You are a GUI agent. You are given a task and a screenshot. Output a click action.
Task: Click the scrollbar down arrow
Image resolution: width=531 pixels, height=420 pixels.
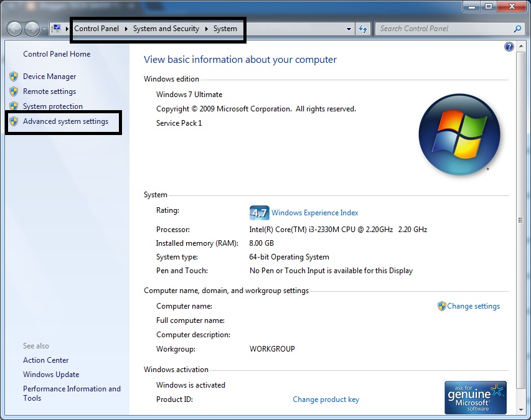tap(521, 410)
